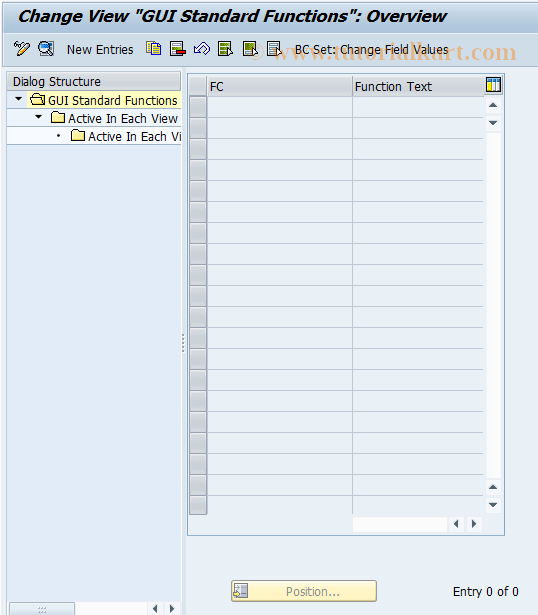Screen dimensions: 538x615
Task: Click the Undo Change icon
Action: [x=202, y=49]
